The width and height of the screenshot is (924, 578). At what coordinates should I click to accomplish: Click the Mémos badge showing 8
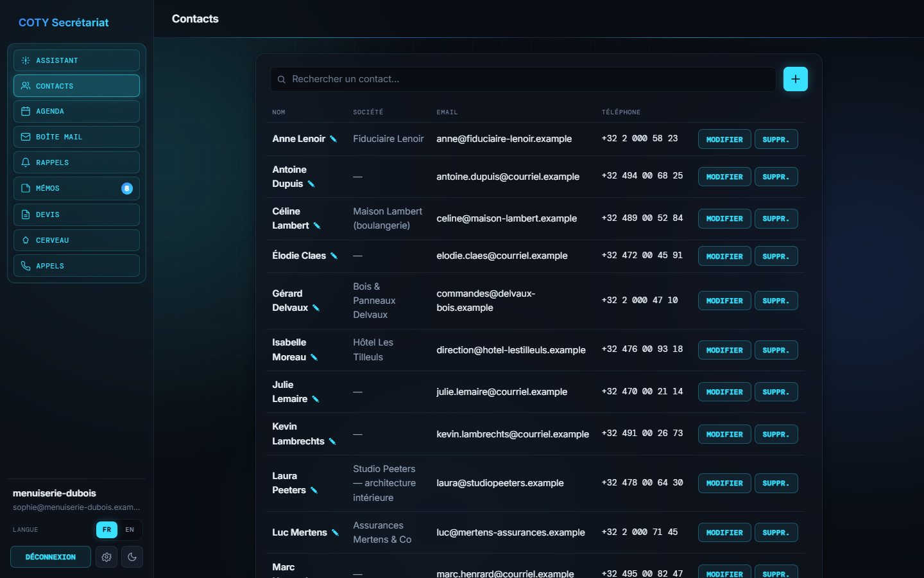127,188
